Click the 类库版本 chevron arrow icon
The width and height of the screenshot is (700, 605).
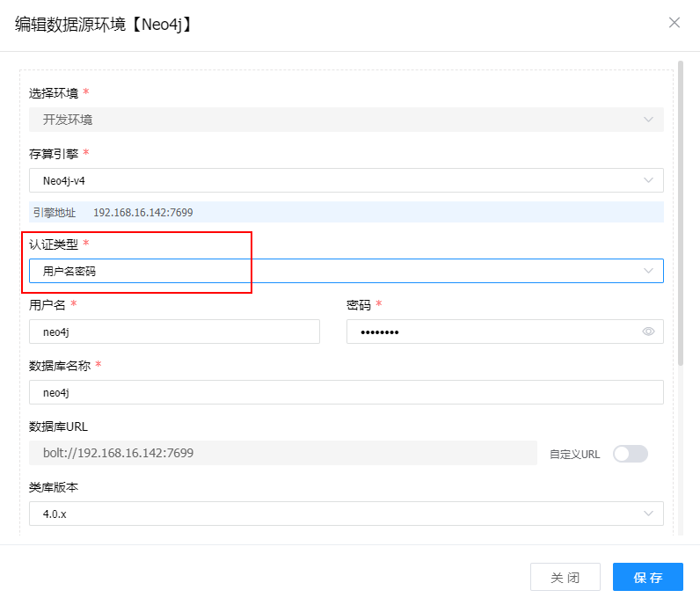tap(649, 514)
